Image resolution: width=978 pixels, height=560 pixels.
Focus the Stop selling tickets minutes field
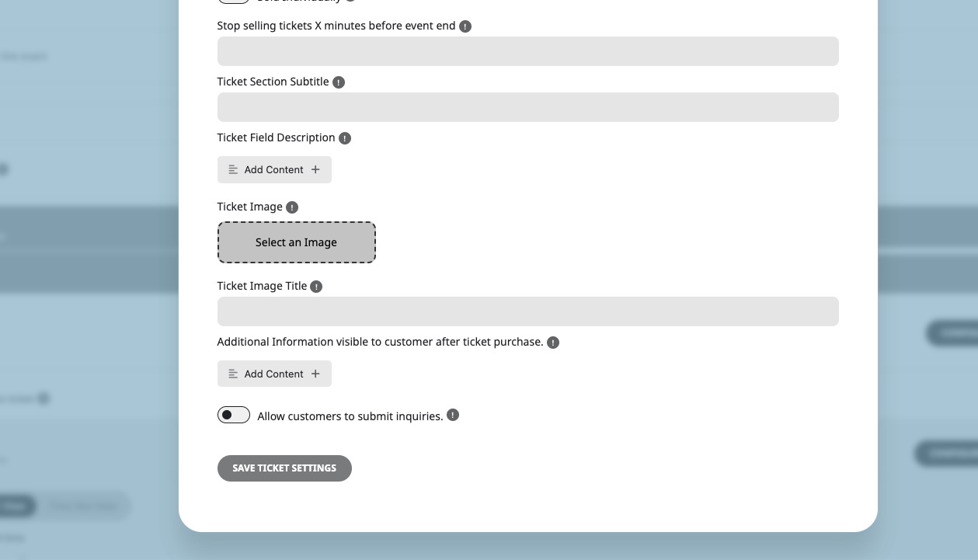coord(528,51)
